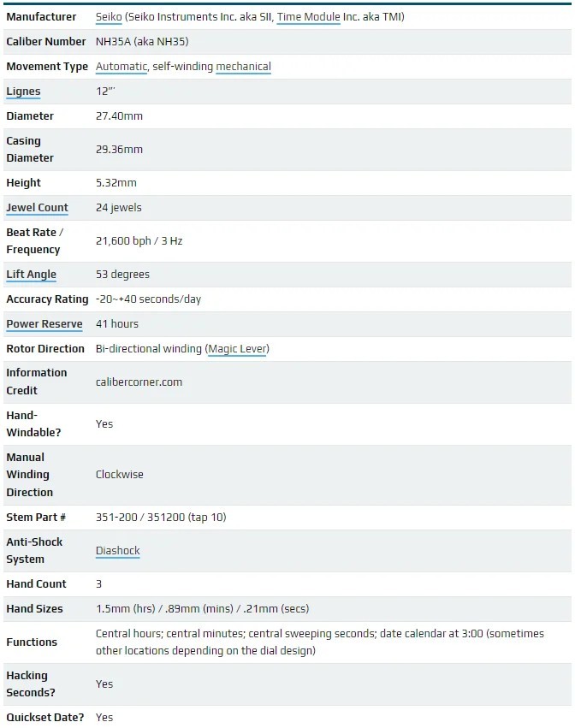575x728 pixels.
Task: Open the Jewel Count glossary link
Action: pos(37,208)
